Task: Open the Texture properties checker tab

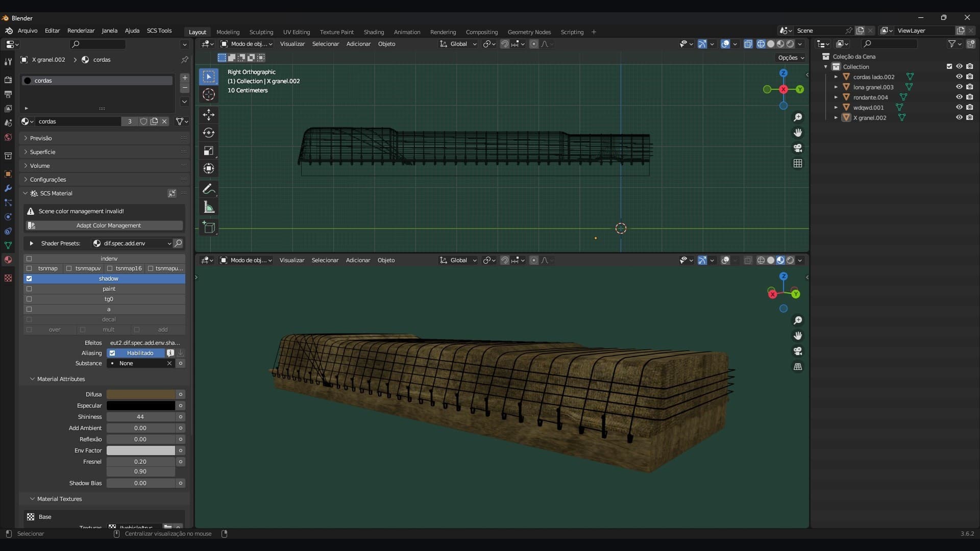Action: pyautogui.click(x=8, y=278)
